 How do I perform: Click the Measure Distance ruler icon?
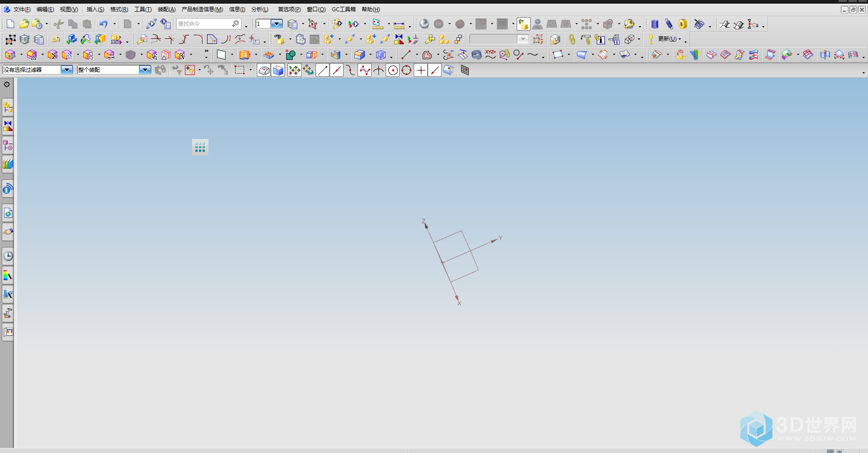tap(399, 24)
